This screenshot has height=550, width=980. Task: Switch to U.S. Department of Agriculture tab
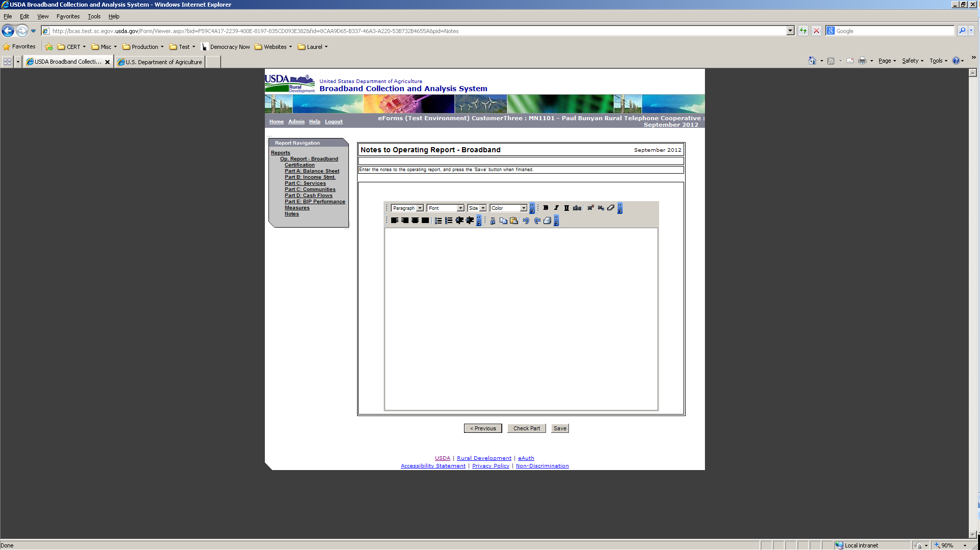[160, 62]
